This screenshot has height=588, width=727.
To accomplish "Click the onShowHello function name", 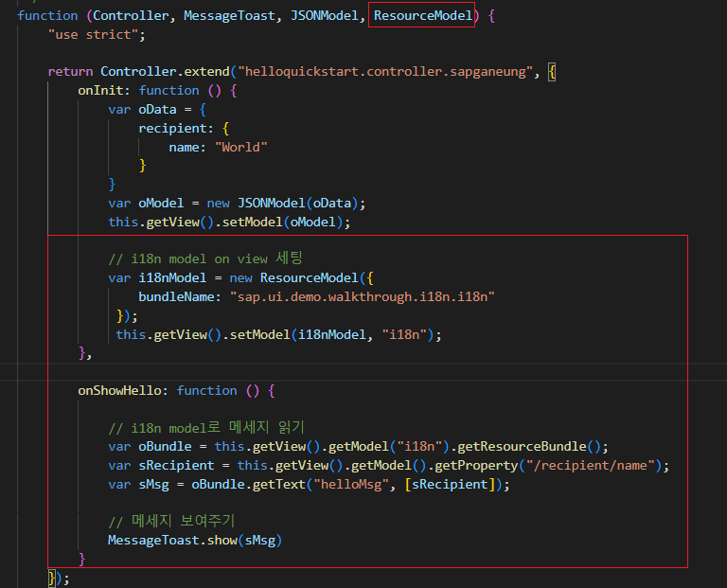I will pos(119,390).
